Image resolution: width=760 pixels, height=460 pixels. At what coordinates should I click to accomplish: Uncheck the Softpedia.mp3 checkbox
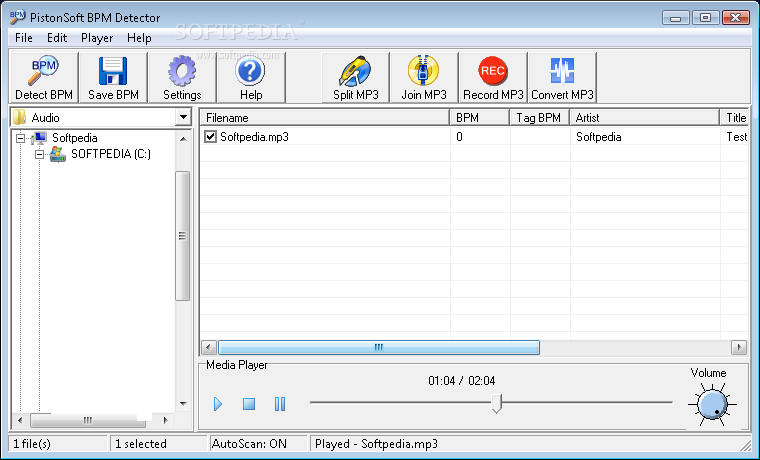tap(210, 137)
